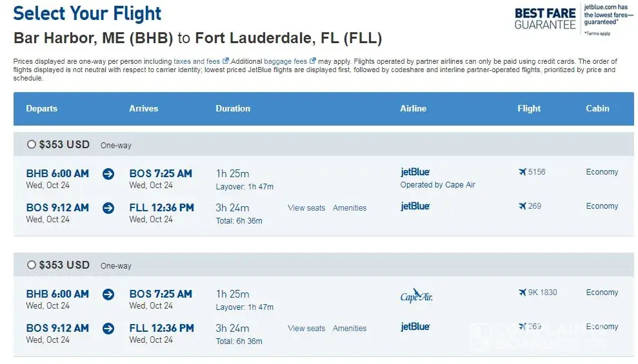Screen dimensions: 638x364
Task: Click the arrow icon after BOS 9:12 AM in first fare
Action: point(108,208)
